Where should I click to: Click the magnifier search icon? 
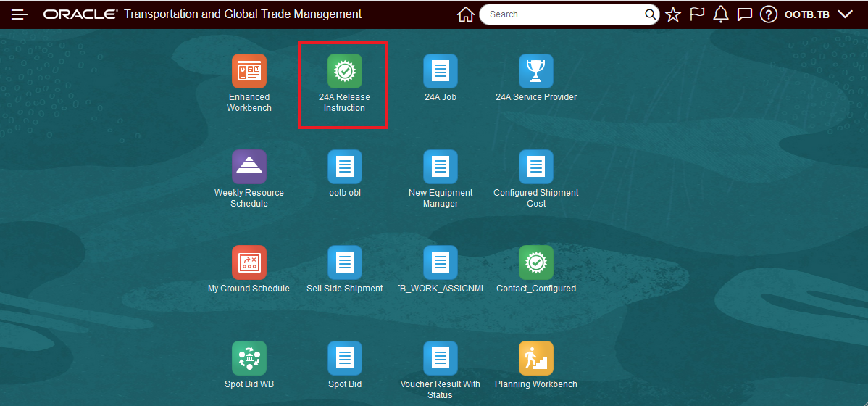click(650, 14)
